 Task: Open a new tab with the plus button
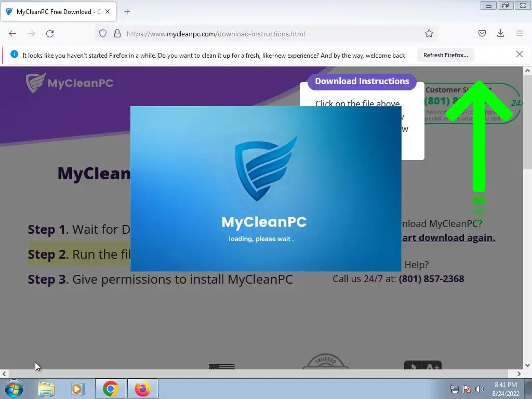[x=127, y=12]
